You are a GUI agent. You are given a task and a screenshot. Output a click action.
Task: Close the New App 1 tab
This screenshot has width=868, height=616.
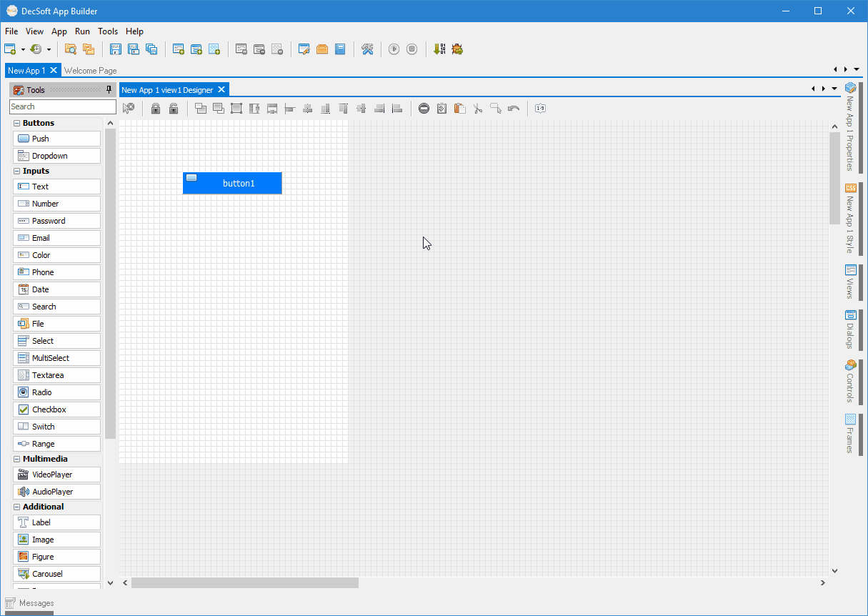click(54, 70)
